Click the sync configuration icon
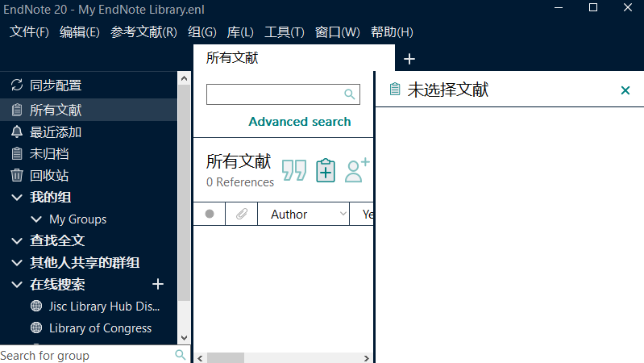644x363 pixels. pyautogui.click(x=17, y=85)
